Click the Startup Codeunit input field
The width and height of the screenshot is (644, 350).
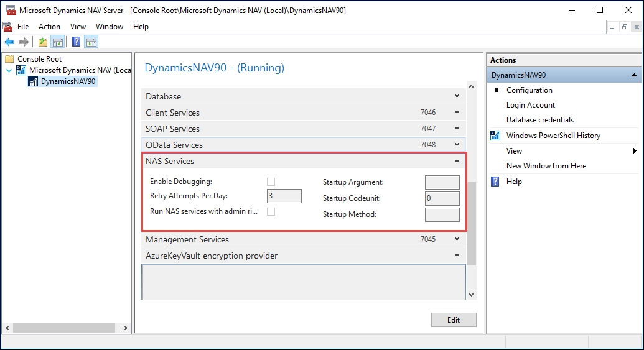point(442,198)
